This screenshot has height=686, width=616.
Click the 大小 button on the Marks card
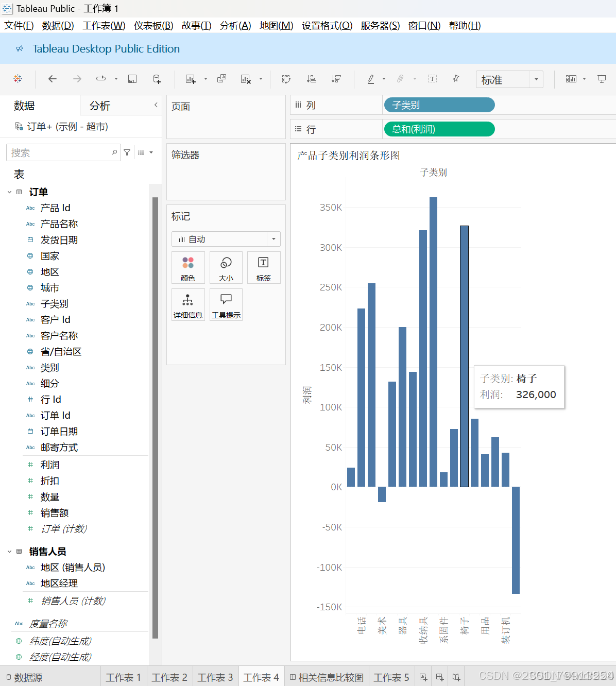(x=226, y=267)
